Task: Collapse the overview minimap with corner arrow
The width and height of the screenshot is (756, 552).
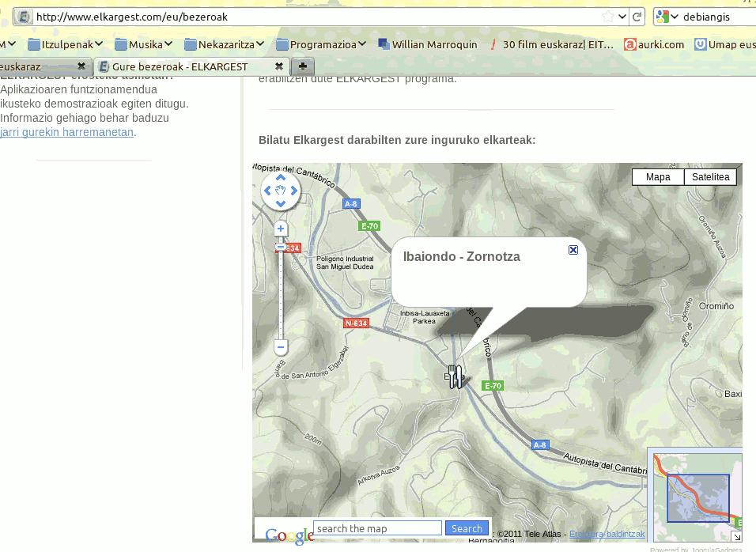Action: pos(736,537)
